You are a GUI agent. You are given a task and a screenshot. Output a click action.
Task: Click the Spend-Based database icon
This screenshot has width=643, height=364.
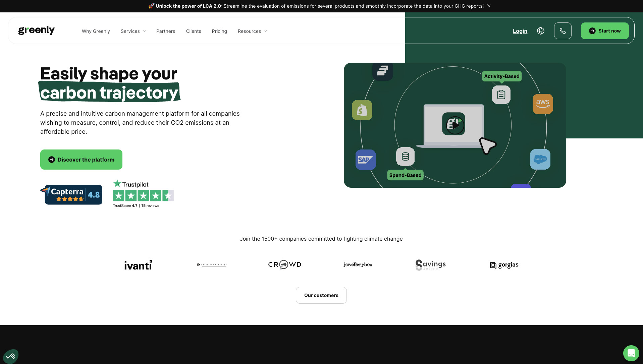point(405,157)
